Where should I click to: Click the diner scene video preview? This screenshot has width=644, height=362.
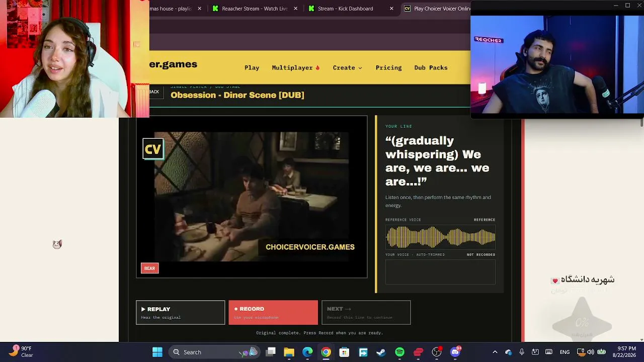click(x=252, y=197)
